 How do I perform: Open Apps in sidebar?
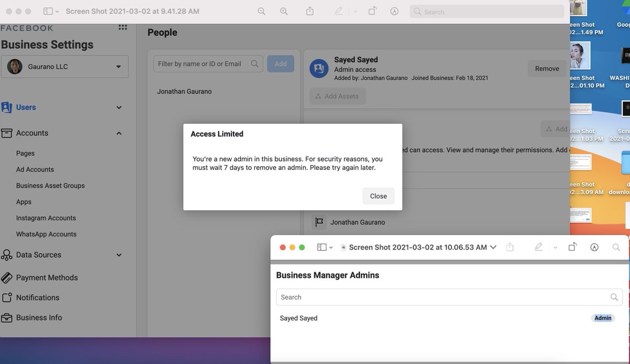[24, 202]
